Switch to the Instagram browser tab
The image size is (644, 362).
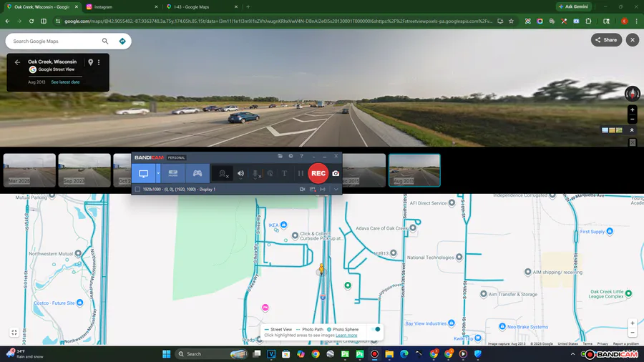click(121, 7)
